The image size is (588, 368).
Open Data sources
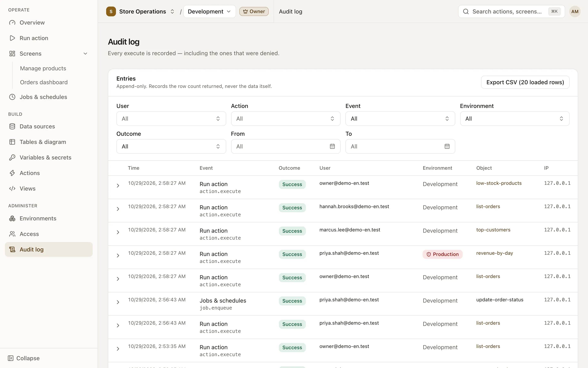tap(49, 127)
